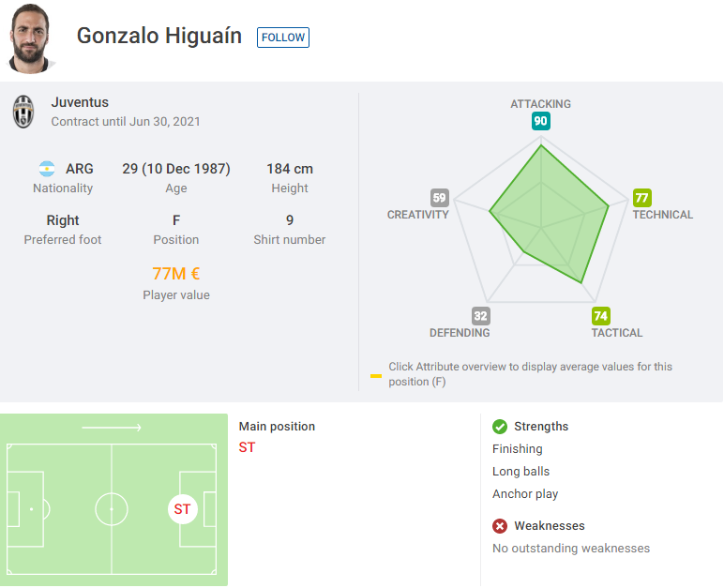724x588 pixels.
Task: Click Gonzalo Higuaín's profile photo
Action: (x=31, y=39)
